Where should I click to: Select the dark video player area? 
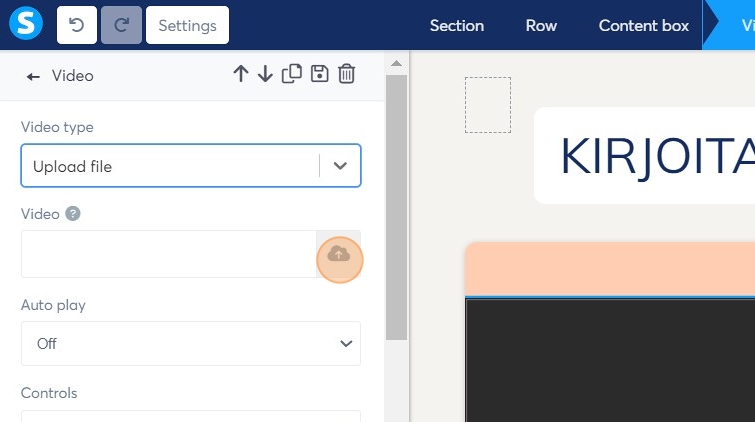[x=610, y=360]
